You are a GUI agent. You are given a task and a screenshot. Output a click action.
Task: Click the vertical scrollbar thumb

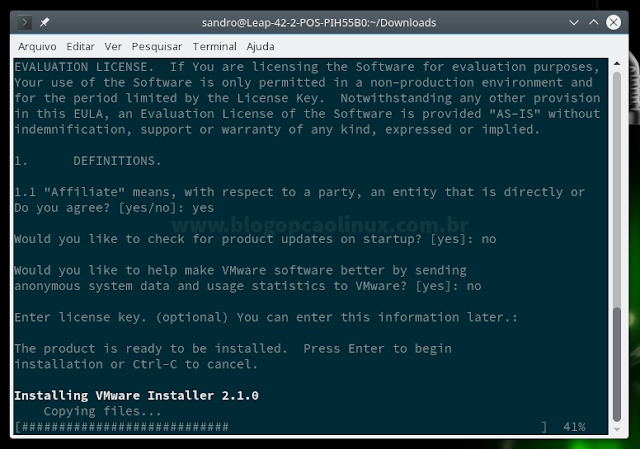(617, 364)
